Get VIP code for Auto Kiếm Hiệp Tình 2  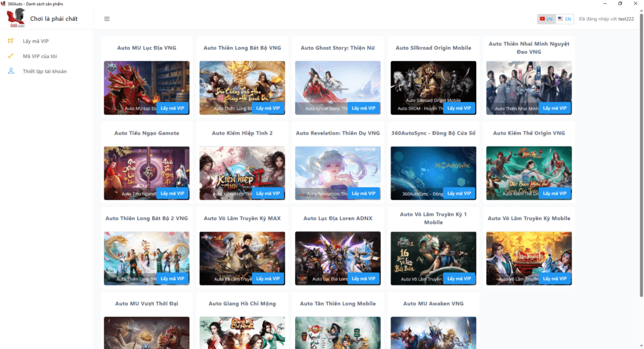pyautogui.click(x=268, y=194)
